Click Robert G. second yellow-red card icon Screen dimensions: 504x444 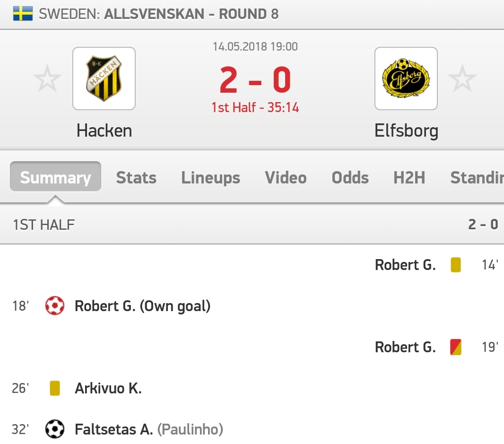pyautogui.click(x=456, y=347)
